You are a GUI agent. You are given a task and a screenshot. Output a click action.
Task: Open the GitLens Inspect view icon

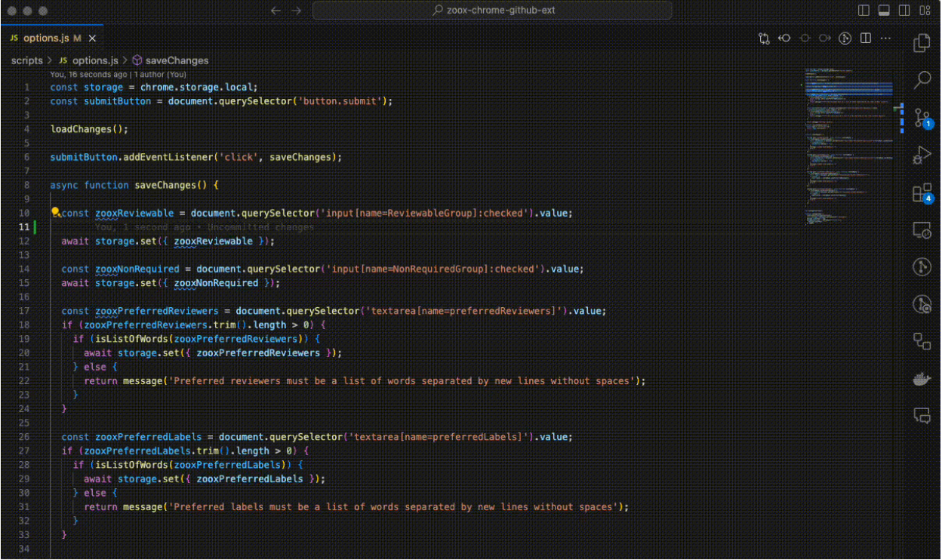tap(922, 304)
